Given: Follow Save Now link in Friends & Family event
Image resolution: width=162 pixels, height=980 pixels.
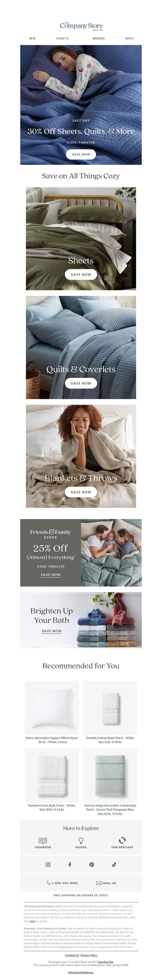Looking at the screenshot, I should point(51,575).
